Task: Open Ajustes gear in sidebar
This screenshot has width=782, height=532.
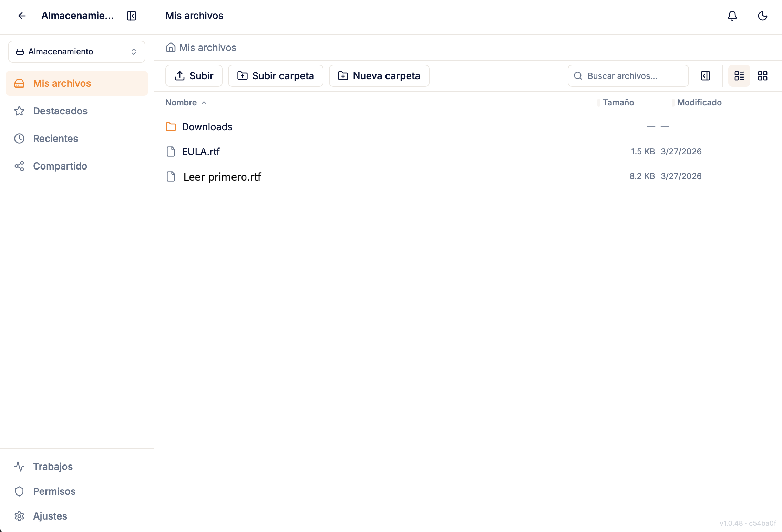Action: pos(19,516)
